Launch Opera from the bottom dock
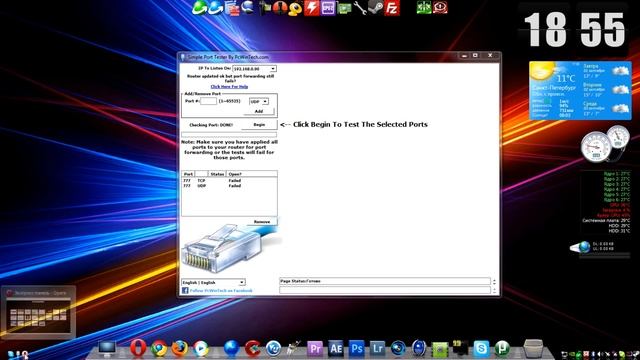640x360 pixels. [138, 348]
